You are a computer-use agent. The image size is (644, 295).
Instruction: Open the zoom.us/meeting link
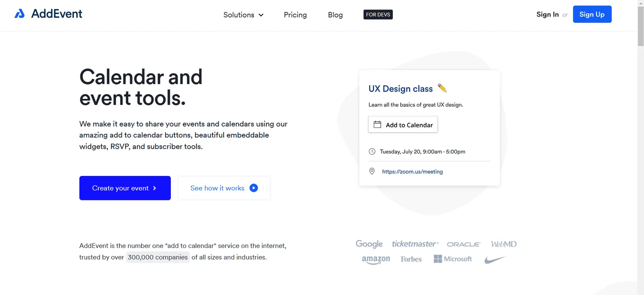coord(412,171)
